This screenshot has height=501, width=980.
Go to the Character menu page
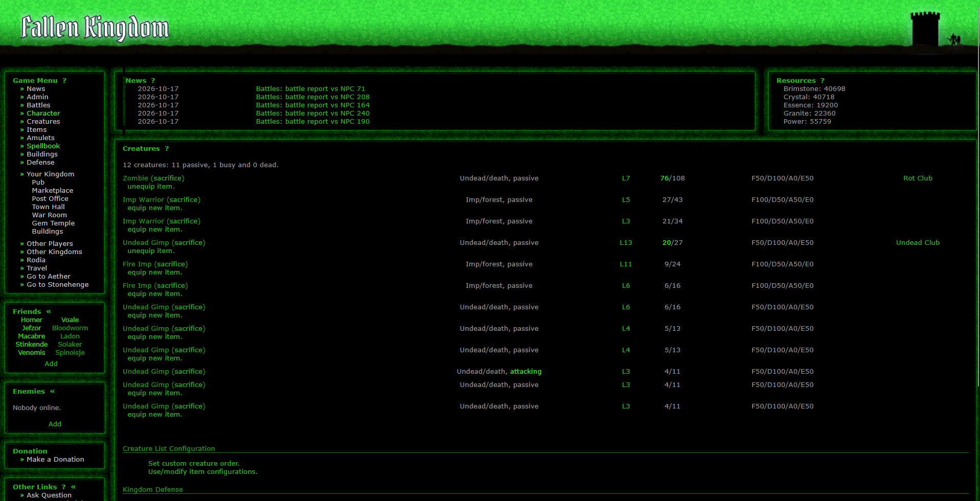[43, 113]
